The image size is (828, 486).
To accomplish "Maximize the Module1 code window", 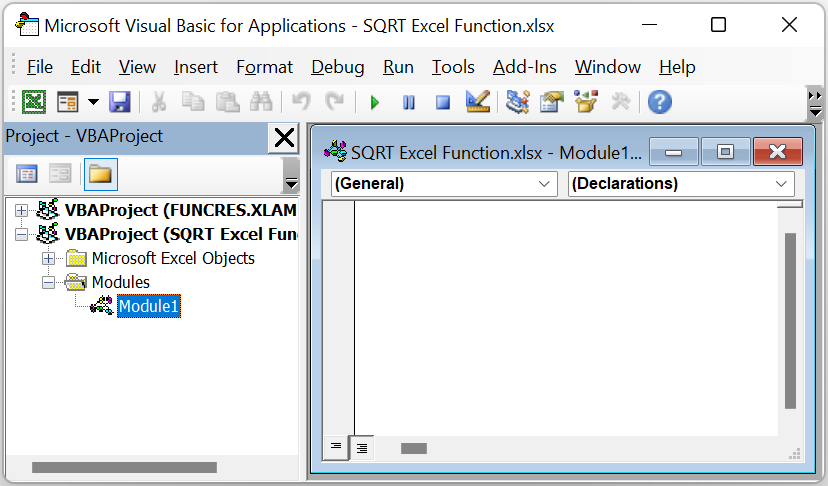I will click(x=725, y=153).
